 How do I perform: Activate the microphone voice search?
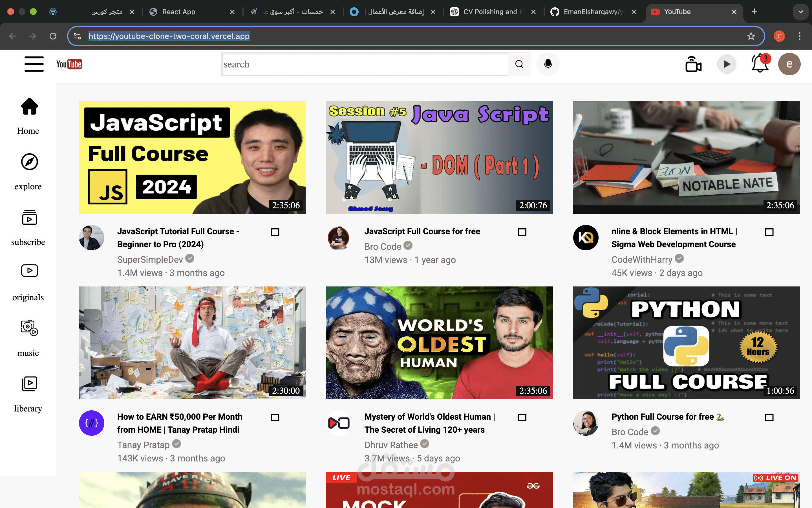coord(548,64)
